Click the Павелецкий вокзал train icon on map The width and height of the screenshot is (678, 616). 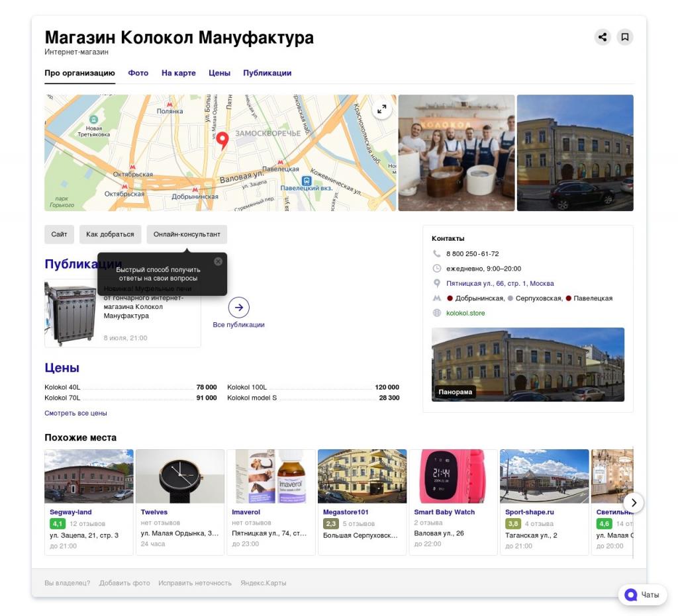307,180
